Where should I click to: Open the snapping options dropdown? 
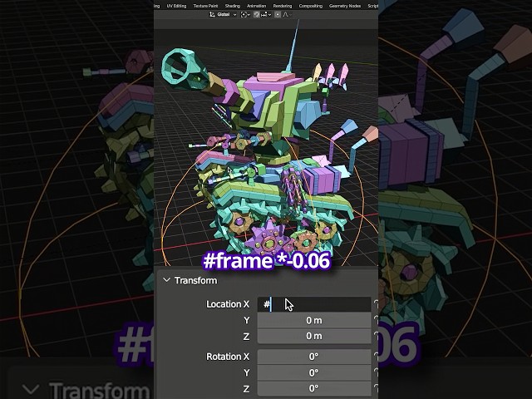(266, 15)
